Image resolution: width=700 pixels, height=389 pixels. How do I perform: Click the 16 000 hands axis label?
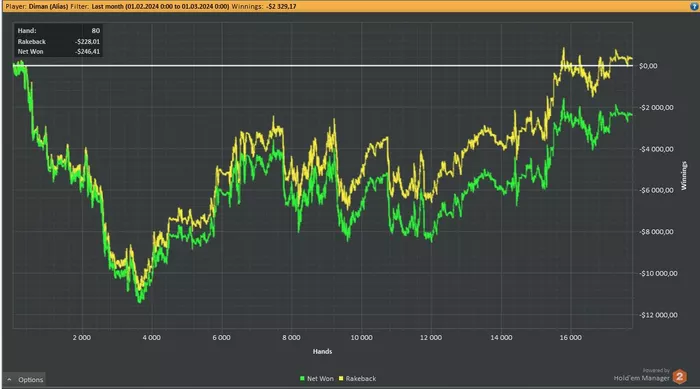coord(571,338)
